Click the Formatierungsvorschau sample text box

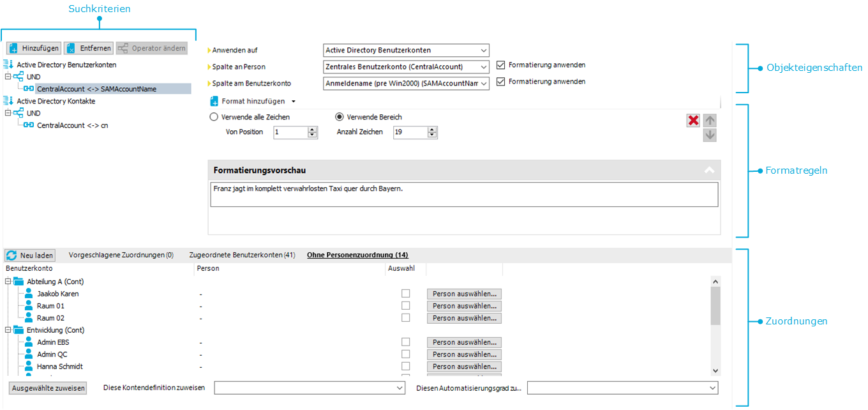pos(464,194)
